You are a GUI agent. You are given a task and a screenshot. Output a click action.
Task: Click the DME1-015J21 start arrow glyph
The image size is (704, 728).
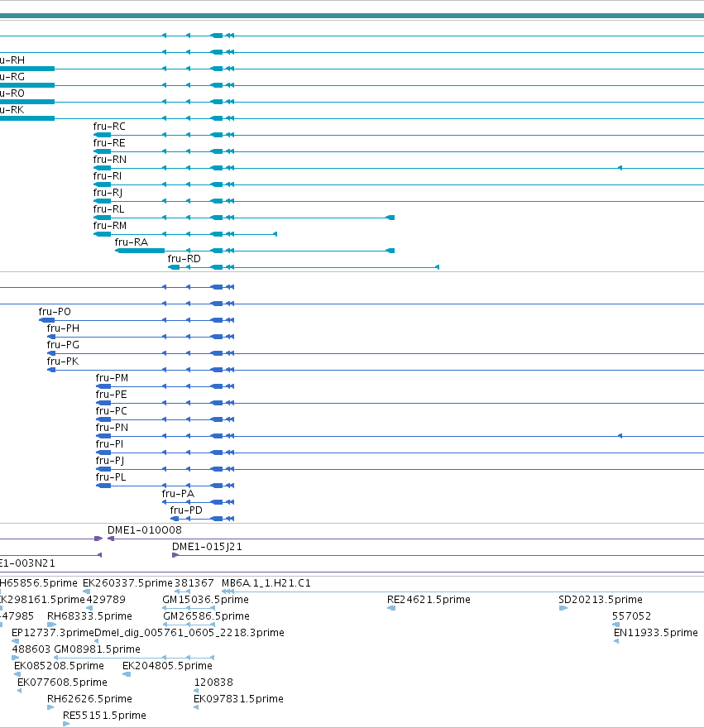coord(175,555)
